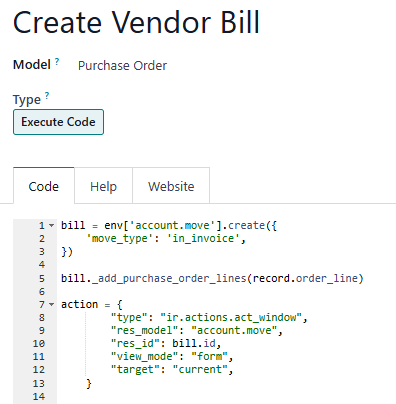Image resolution: width=396 pixels, height=404 pixels.
Task: Click the "view_mode": "form" line
Action: (172, 356)
